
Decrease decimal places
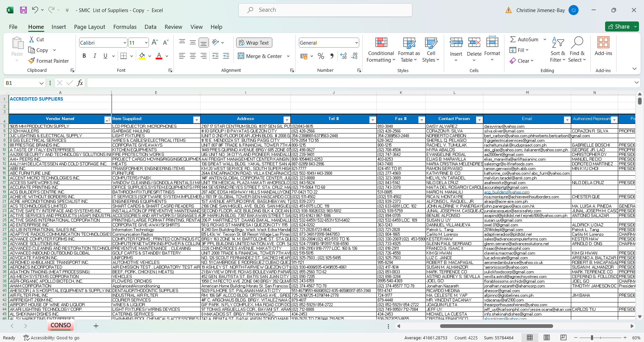(354, 56)
